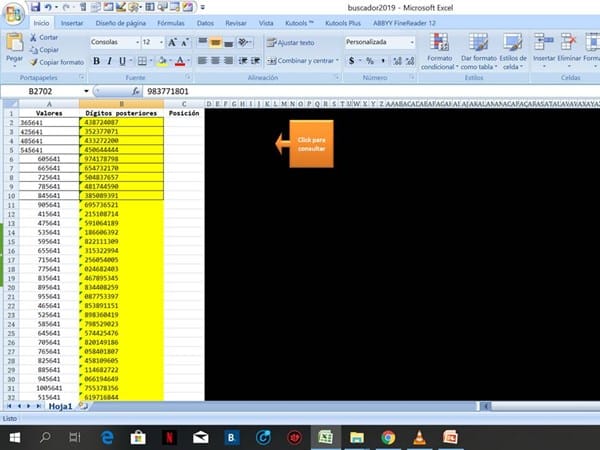Open the fill color dropdown arrow

pyautogui.click(x=170, y=61)
